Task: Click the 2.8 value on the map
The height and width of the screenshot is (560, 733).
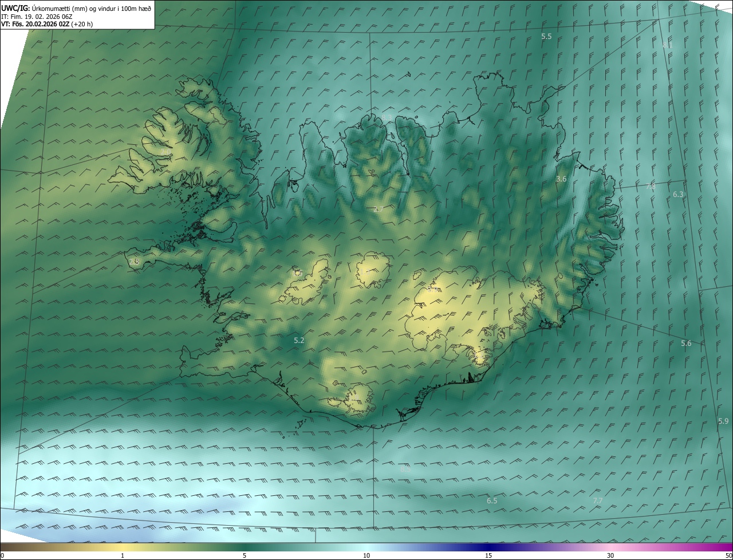Action: tap(134, 261)
